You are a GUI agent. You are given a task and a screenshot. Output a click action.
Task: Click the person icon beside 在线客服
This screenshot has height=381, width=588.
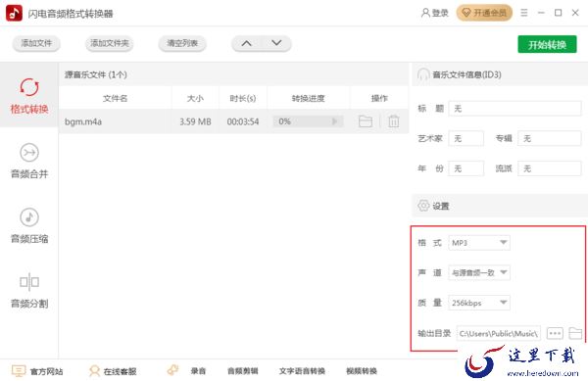point(94,371)
